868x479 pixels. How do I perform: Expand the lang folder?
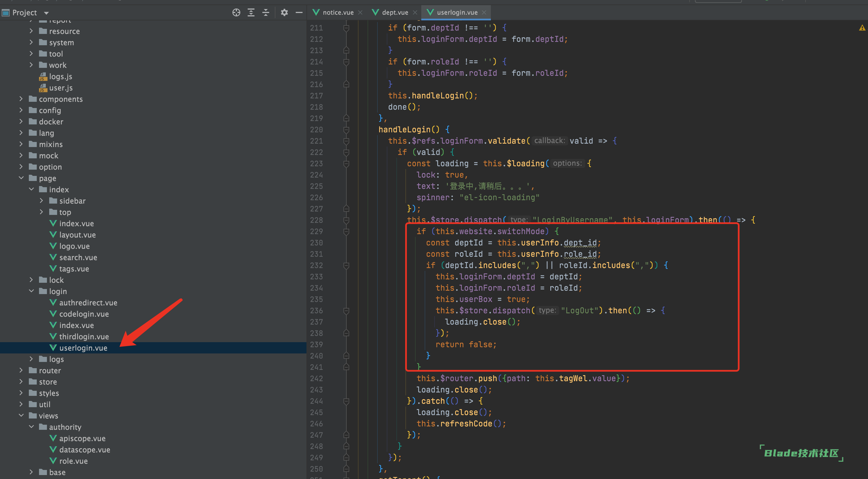tap(21, 133)
